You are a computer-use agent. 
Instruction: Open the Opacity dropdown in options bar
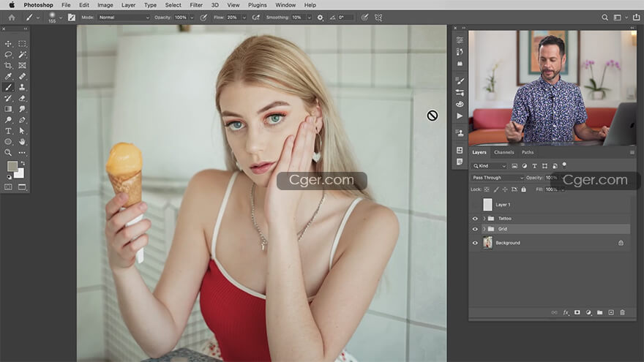tap(192, 18)
